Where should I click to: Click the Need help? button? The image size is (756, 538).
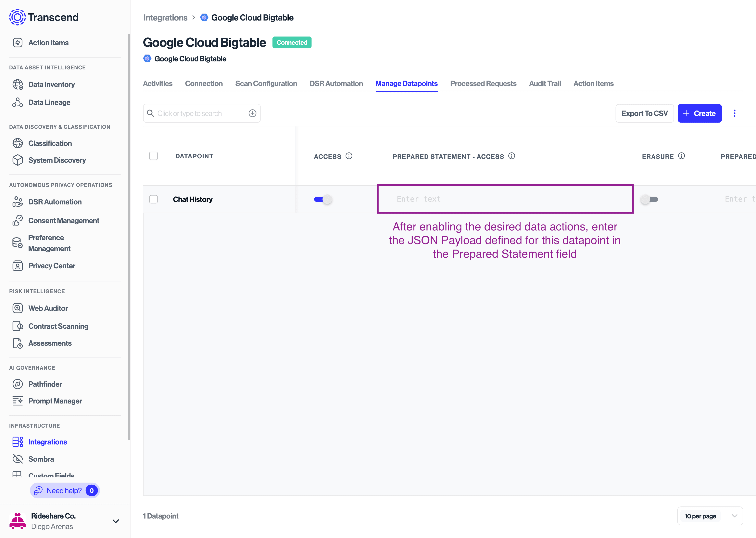click(x=65, y=490)
